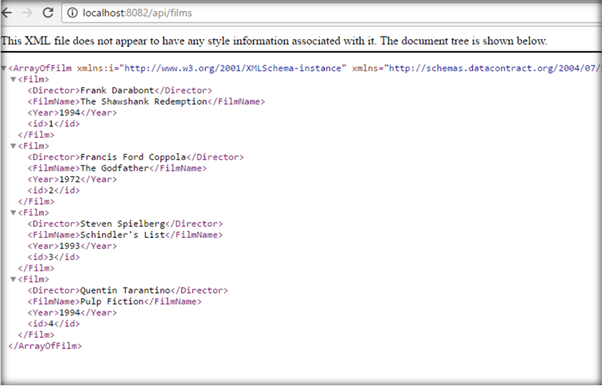The image size is (602, 386).
Task: Click the closing Film tag after id 3
Action: click(36, 268)
